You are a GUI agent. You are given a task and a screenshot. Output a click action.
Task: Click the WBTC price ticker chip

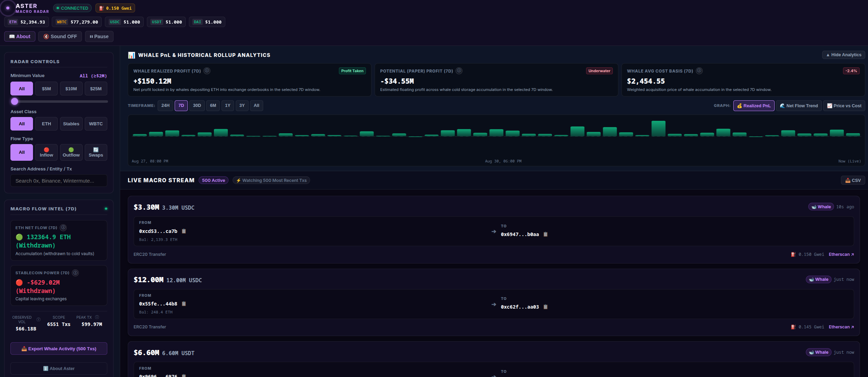tap(77, 22)
